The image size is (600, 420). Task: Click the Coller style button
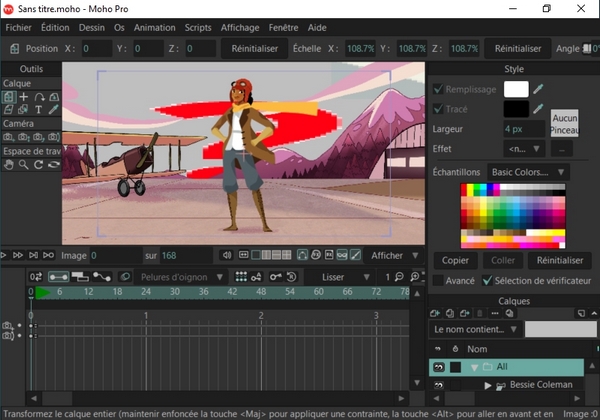coord(502,260)
